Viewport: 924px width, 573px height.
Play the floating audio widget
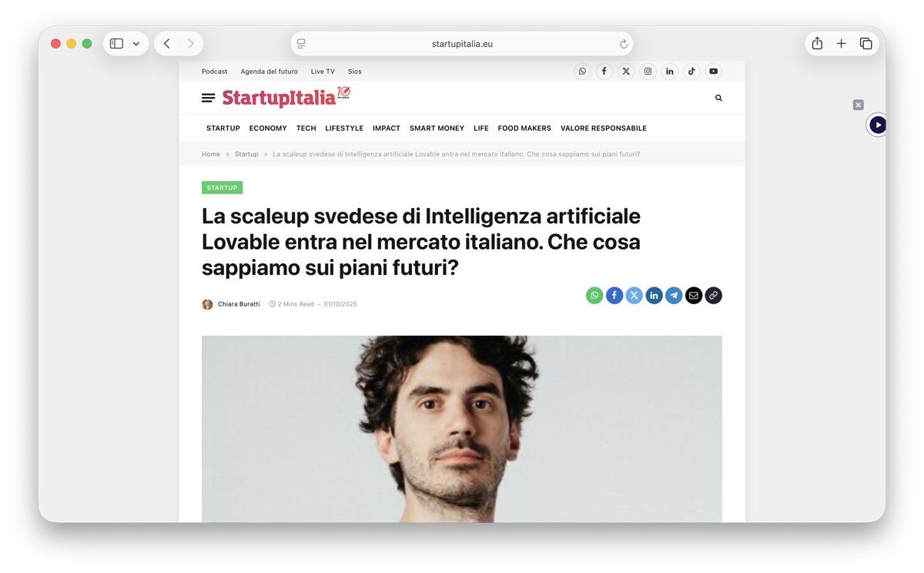tap(878, 125)
